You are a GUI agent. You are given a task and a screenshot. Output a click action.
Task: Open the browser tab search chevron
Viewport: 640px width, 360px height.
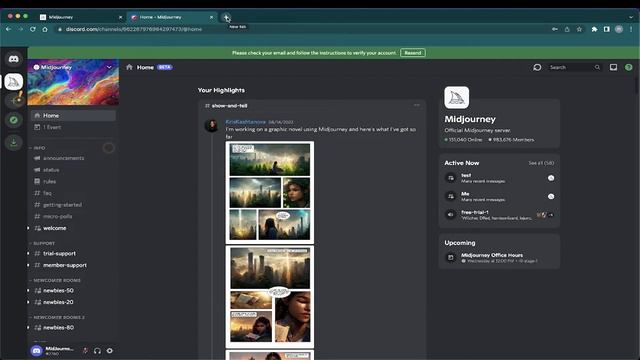631,17
